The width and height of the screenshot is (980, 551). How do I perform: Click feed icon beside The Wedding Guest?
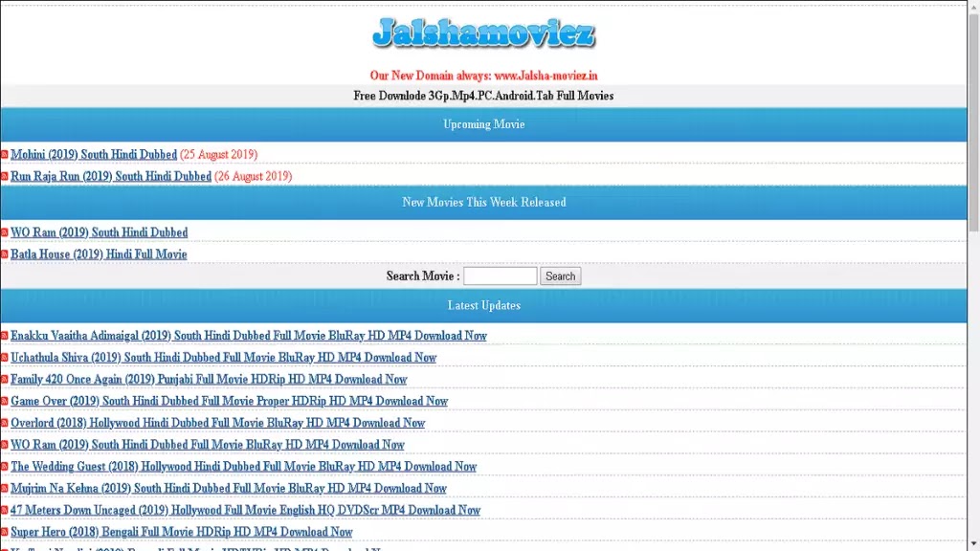(x=5, y=467)
